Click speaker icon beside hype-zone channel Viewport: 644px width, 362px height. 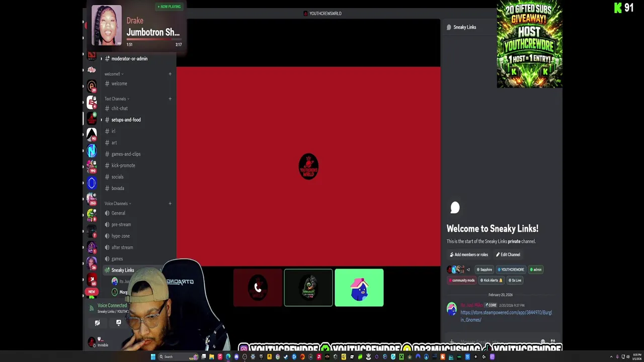pos(107,236)
